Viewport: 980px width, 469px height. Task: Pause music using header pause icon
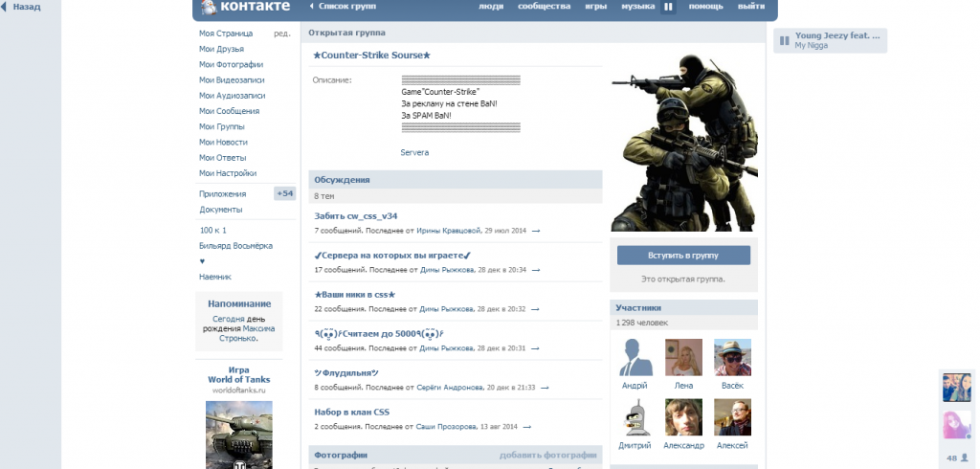[668, 7]
